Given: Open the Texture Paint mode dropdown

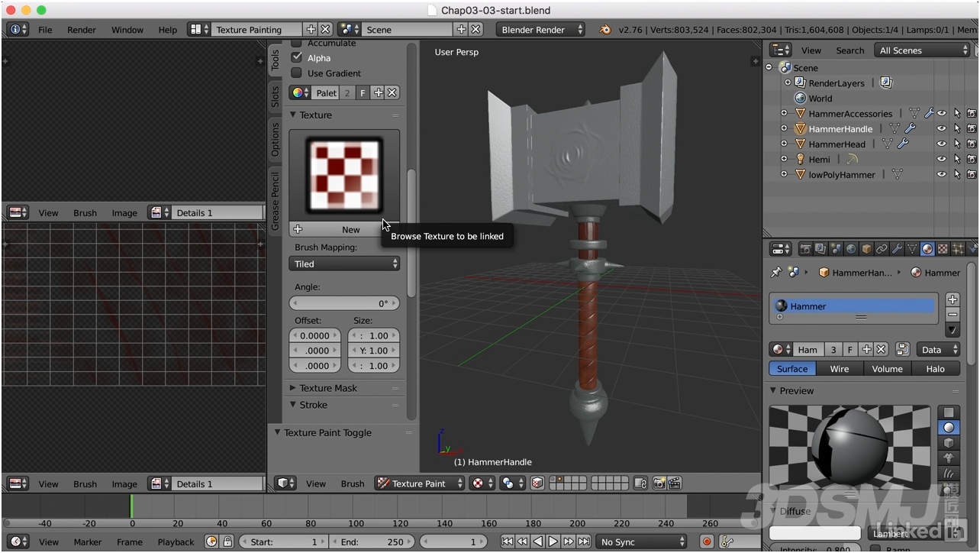Looking at the screenshot, I should pos(420,483).
